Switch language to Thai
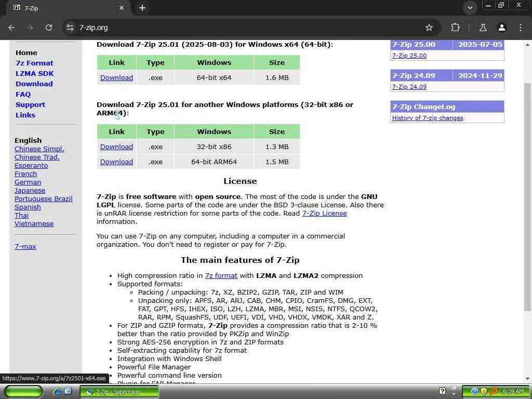Viewport: 532px width, 399px height. coord(21,216)
